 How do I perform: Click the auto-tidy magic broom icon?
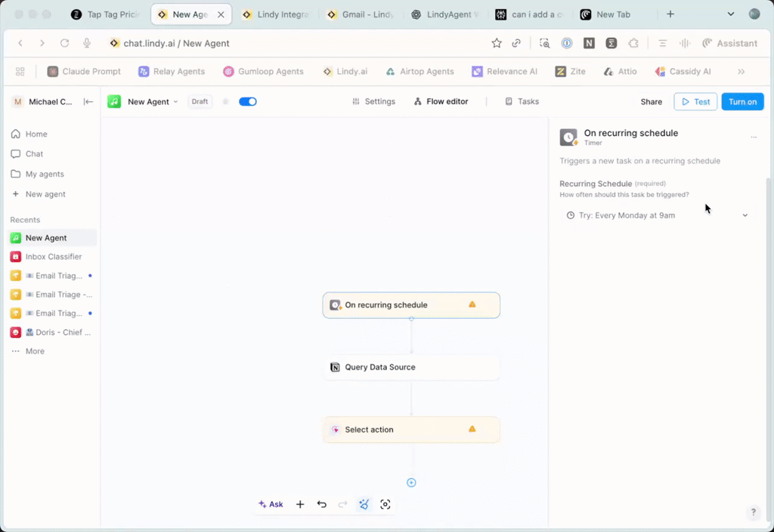[x=364, y=504]
